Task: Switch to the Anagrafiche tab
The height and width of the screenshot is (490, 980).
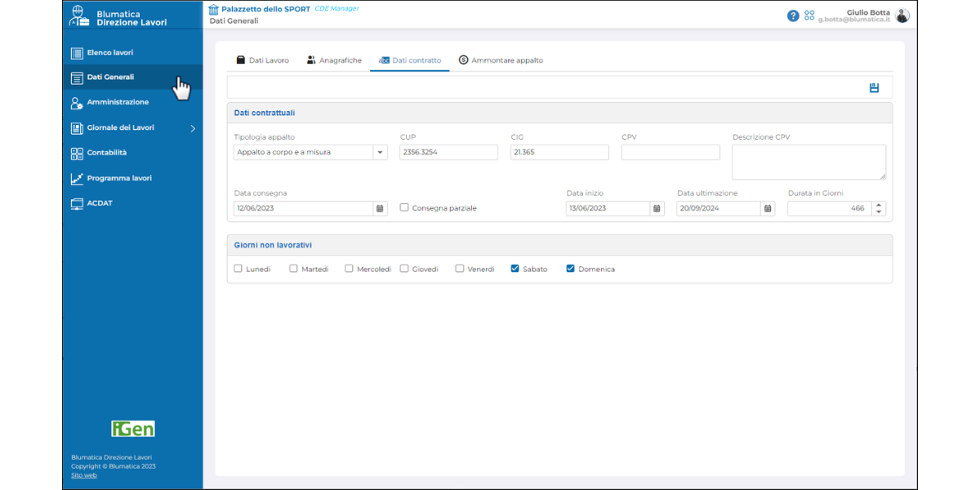Action: pos(334,60)
